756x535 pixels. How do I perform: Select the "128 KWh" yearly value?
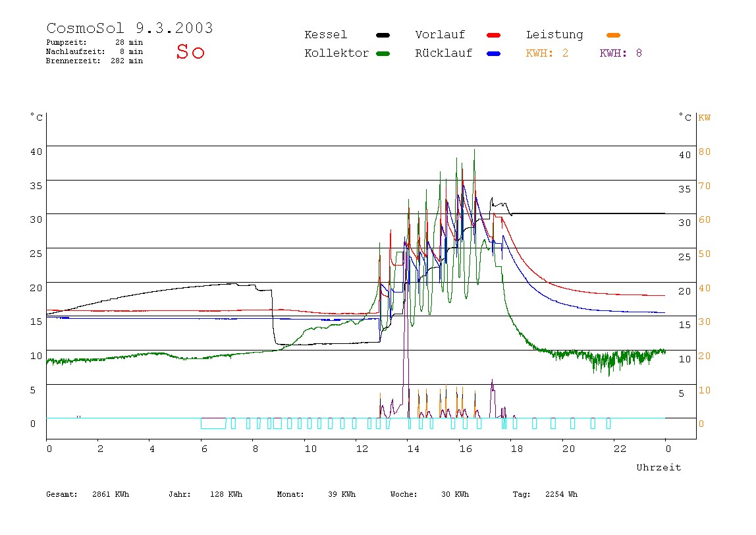tap(226, 494)
